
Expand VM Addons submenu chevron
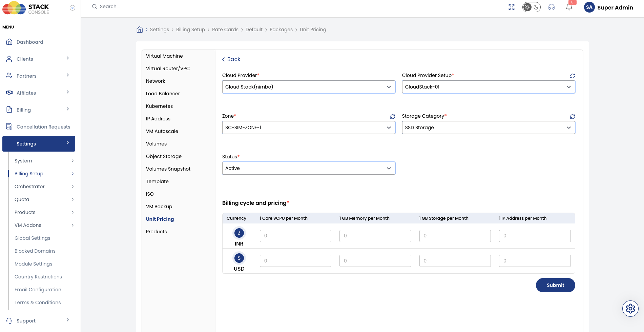(x=72, y=225)
